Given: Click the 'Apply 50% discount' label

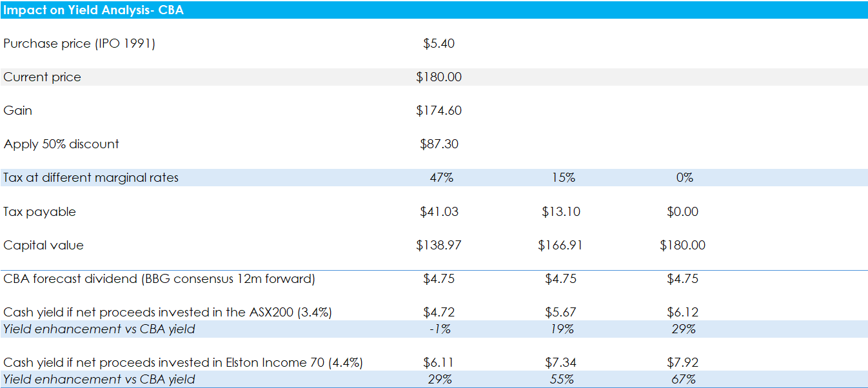Looking at the screenshot, I should coord(61,144).
